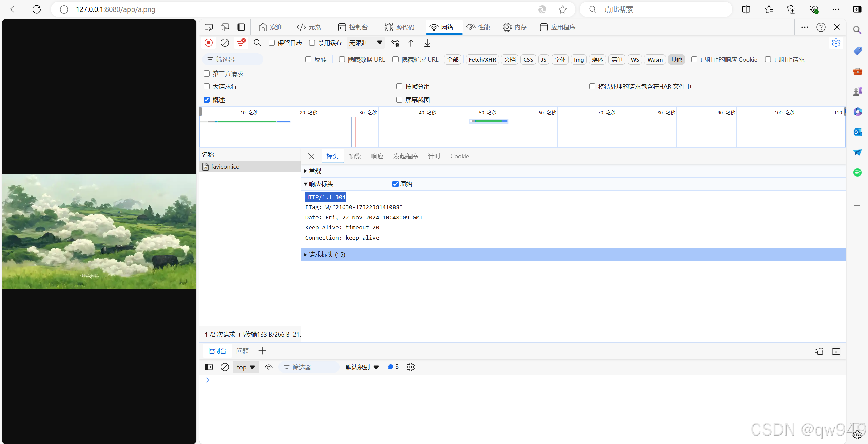
Task: Open the 控制台 tab in top toolbar
Action: click(x=353, y=27)
